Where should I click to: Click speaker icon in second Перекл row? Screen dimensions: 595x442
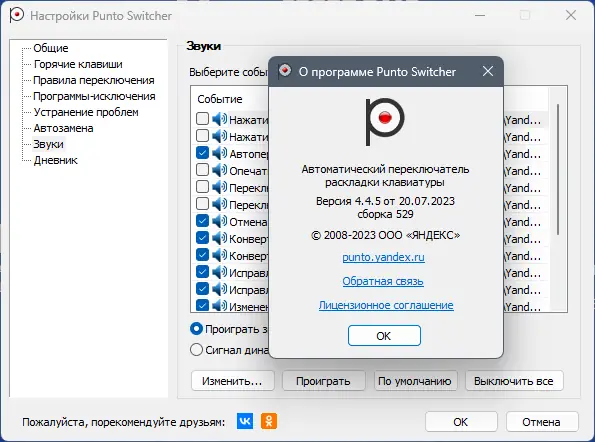pyautogui.click(x=220, y=204)
